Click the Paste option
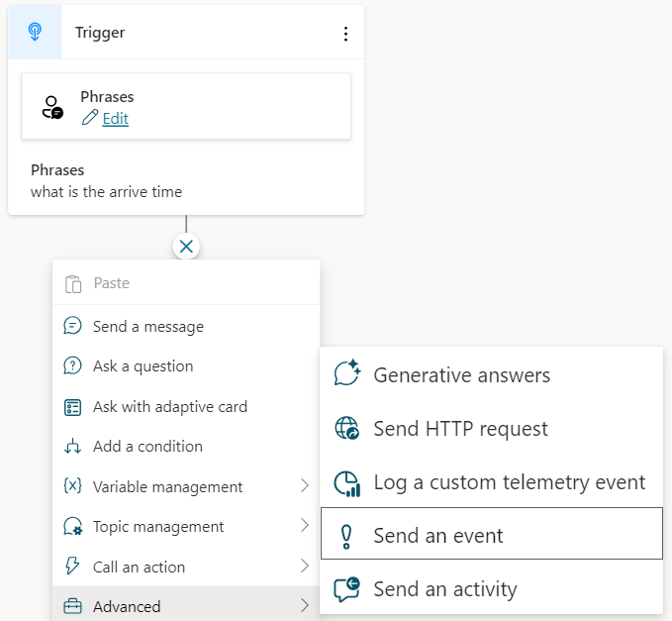The image size is (672, 621). point(186,283)
